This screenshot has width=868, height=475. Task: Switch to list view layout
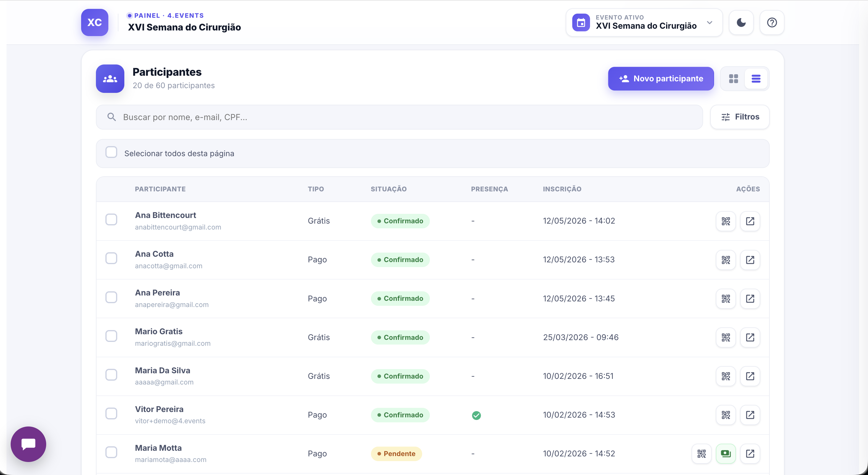(756, 78)
